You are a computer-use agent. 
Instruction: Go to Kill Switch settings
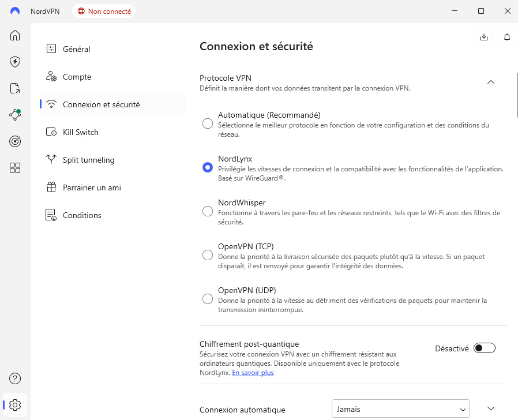coord(80,132)
